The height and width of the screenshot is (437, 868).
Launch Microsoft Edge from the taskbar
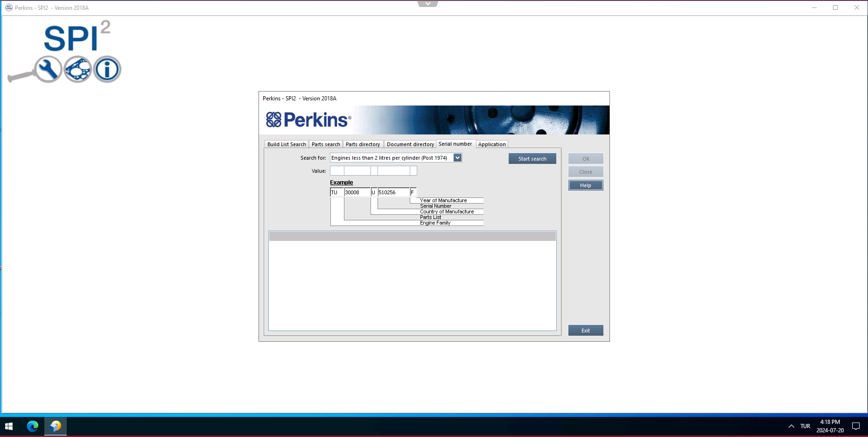click(33, 426)
